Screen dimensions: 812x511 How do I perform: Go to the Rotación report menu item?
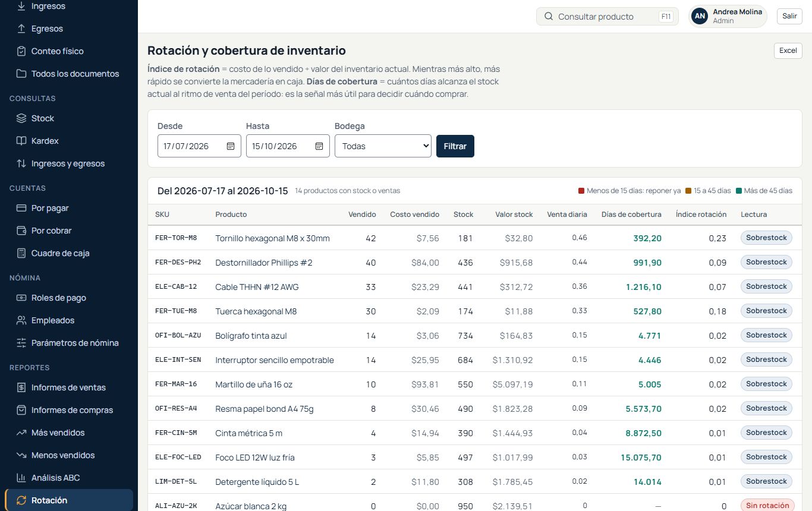pyautogui.click(x=69, y=500)
